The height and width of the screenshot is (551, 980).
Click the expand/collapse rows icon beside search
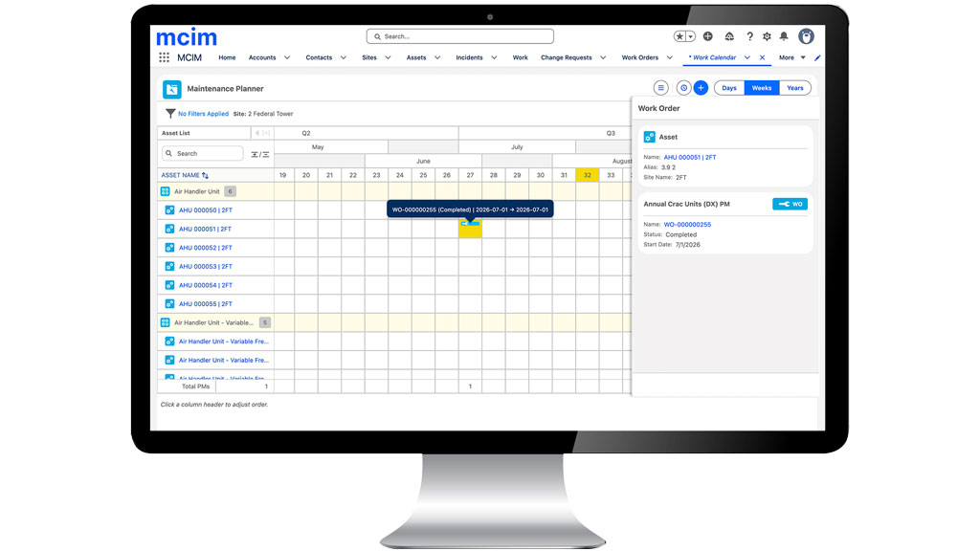[x=260, y=154]
